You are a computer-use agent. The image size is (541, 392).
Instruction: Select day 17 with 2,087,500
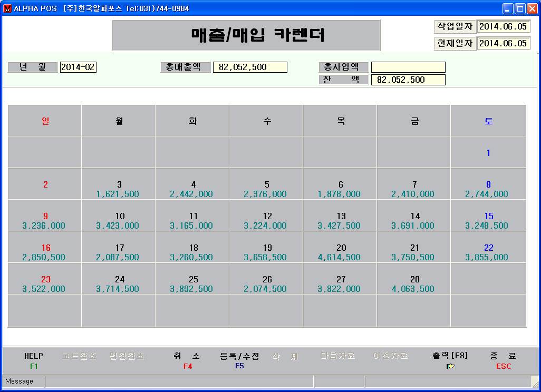pos(118,247)
